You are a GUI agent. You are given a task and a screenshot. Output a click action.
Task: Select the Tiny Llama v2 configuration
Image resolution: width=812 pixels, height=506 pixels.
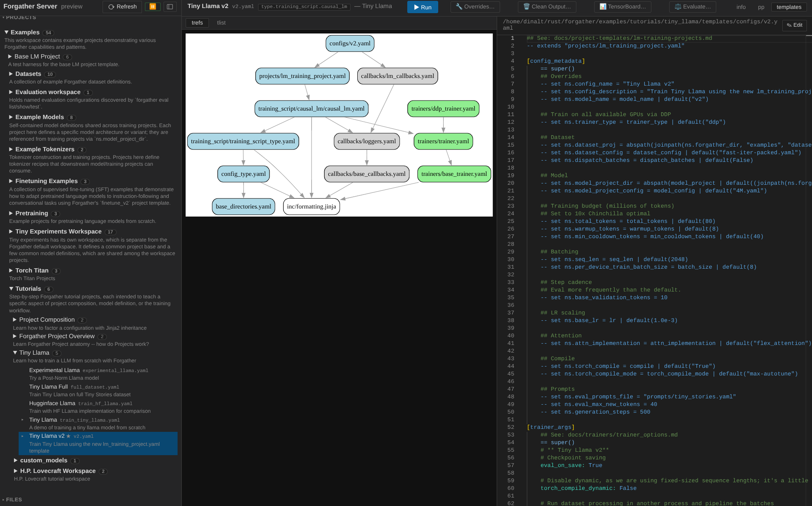(98, 443)
